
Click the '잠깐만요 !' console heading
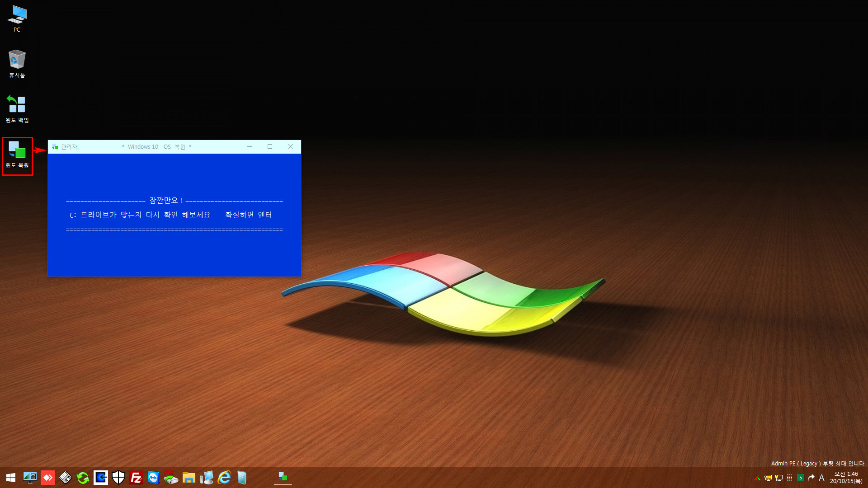[x=166, y=200]
